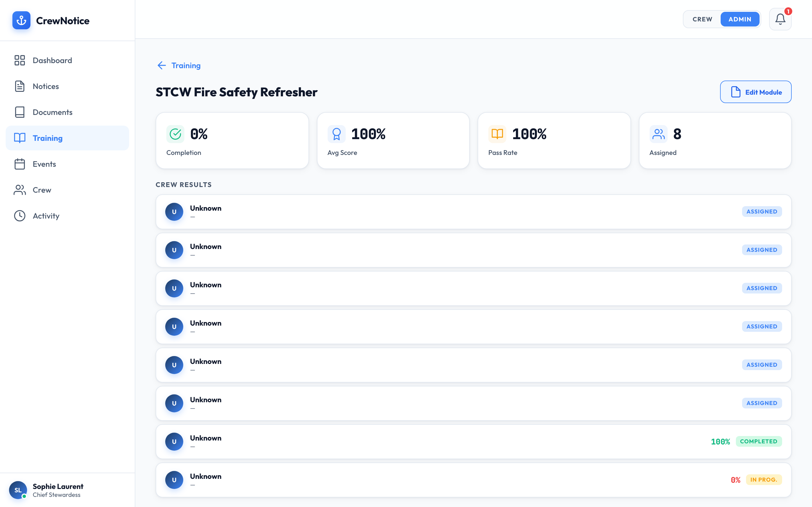Switch to the CREW view
The height and width of the screenshot is (507, 812).
[x=702, y=19]
